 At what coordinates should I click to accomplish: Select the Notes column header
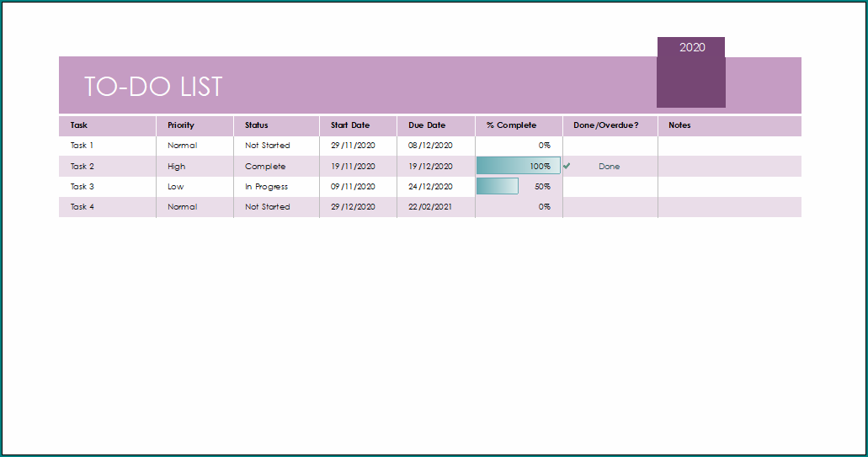pos(679,125)
